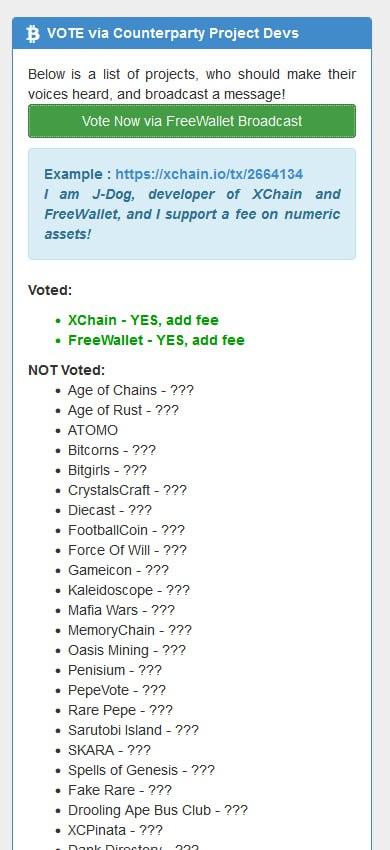Click the CrystalsCraft list entry

coord(127,490)
